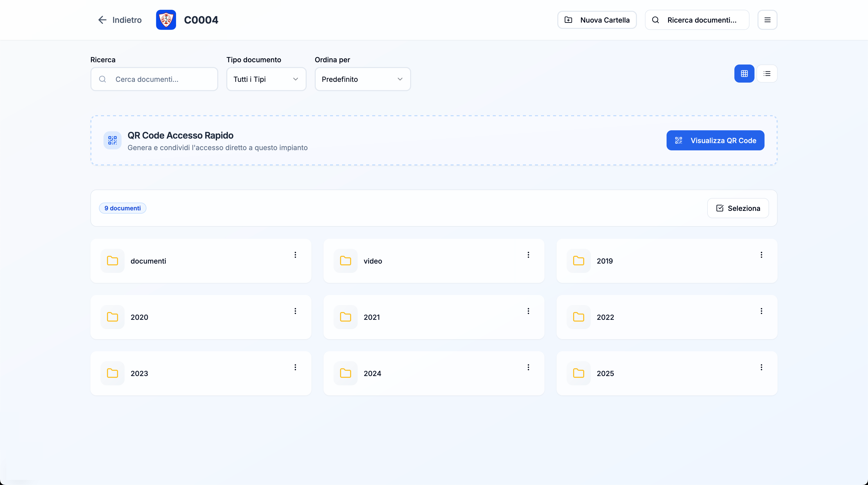Open the hamburger menu in header

767,20
